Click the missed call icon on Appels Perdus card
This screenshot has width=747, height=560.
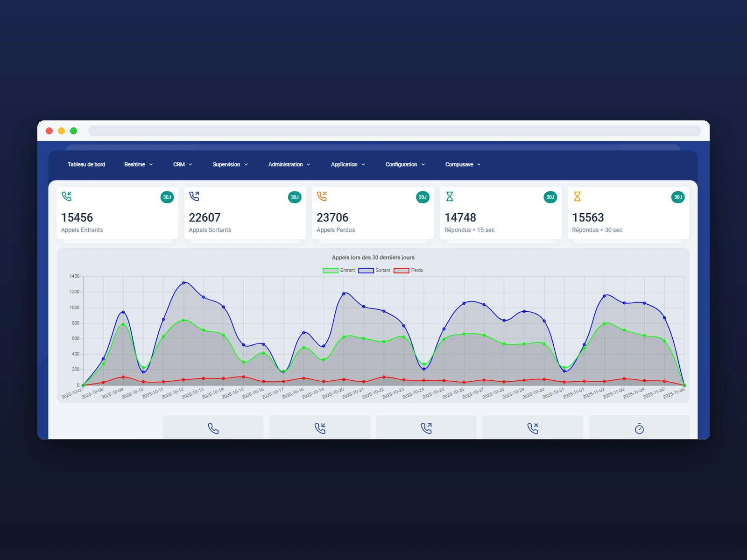[322, 196]
